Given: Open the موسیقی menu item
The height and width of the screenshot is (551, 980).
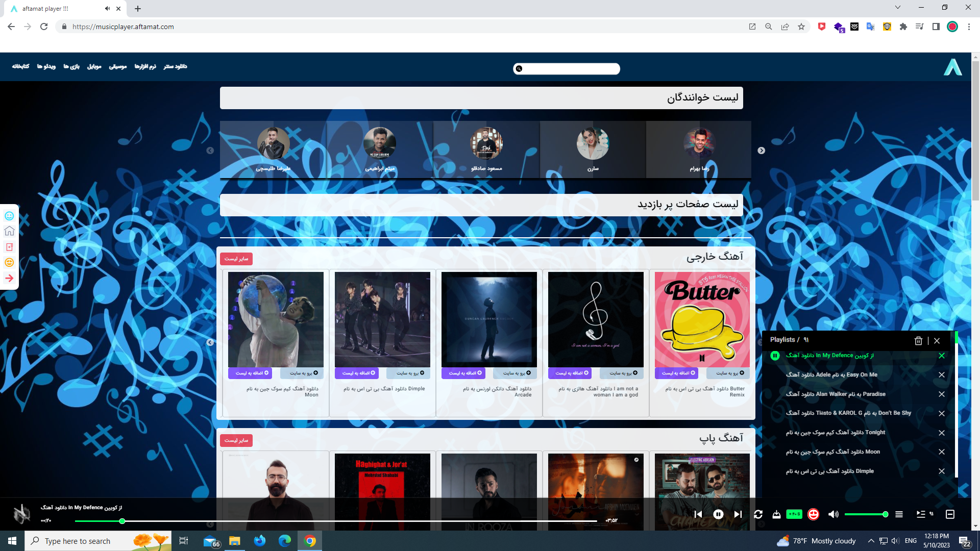Looking at the screenshot, I should pyautogui.click(x=118, y=66).
